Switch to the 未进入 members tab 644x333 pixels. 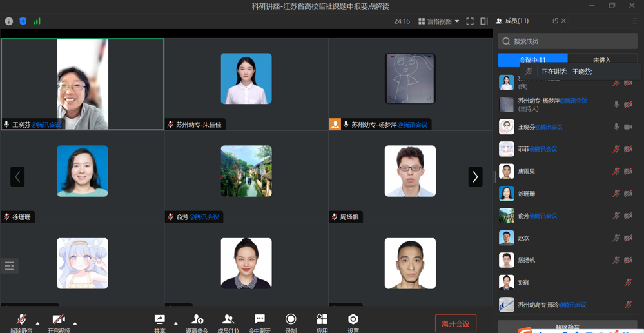pyautogui.click(x=601, y=60)
